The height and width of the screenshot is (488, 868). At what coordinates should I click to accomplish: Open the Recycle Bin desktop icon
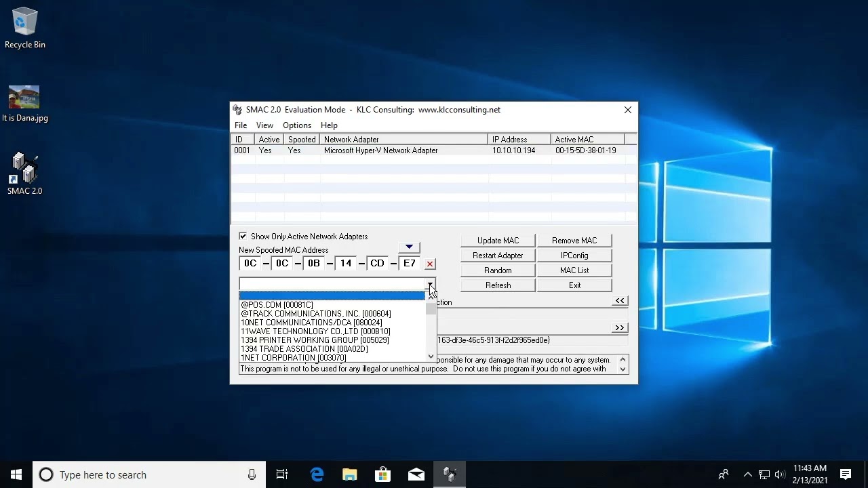(25, 28)
